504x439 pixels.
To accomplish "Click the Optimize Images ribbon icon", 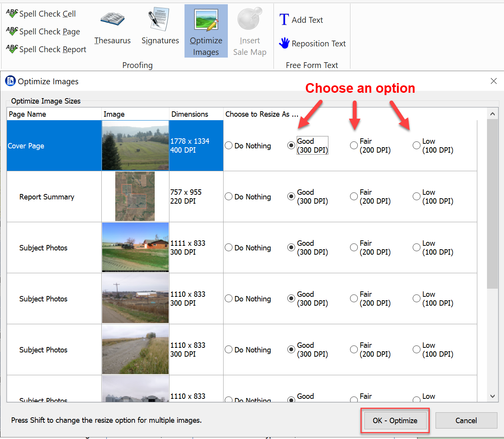I will click(x=206, y=20).
